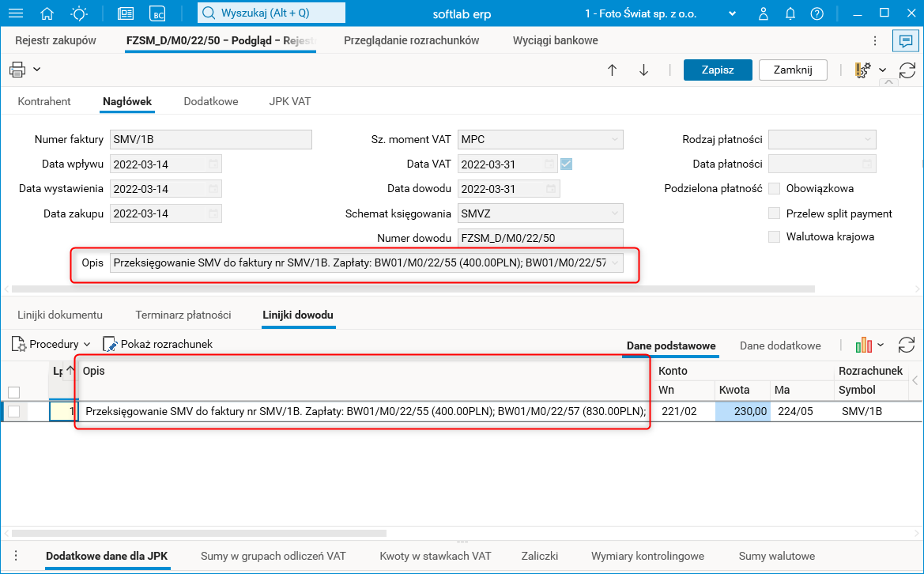
Task: Click the Numer dowodu field
Action: point(541,238)
